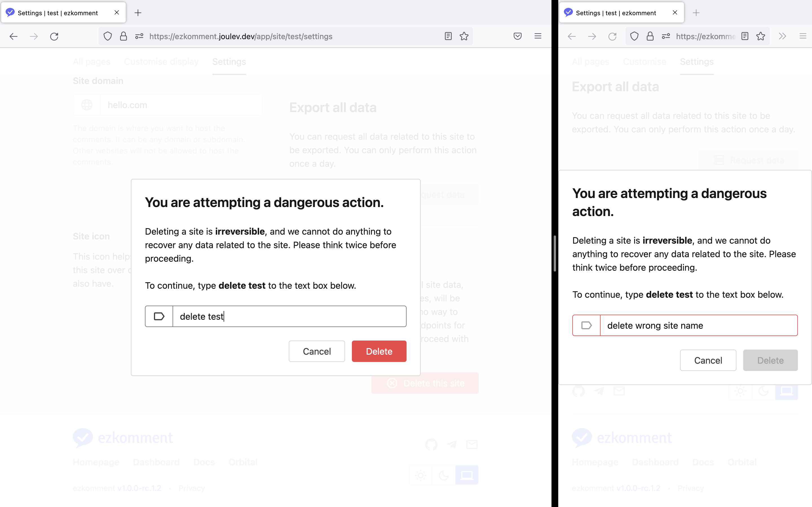Click the tag icon inside the confirmation box
Image resolution: width=812 pixels, height=507 pixels.
point(159,316)
